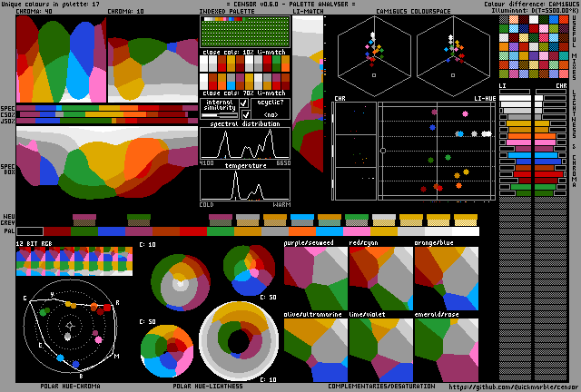Click the 'Unique colours in palette: 17' text
The image size is (581, 392).
(x=51, y=4)
